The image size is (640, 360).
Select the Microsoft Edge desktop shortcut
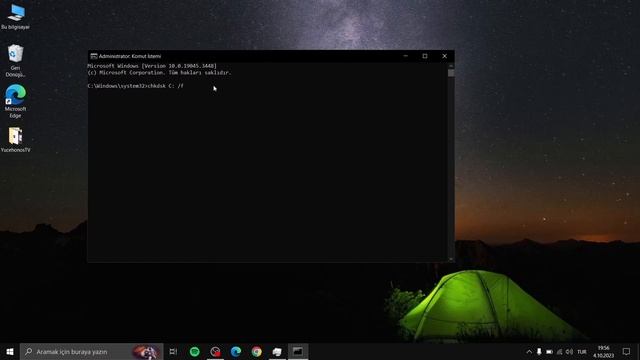(x=16, y=101)
